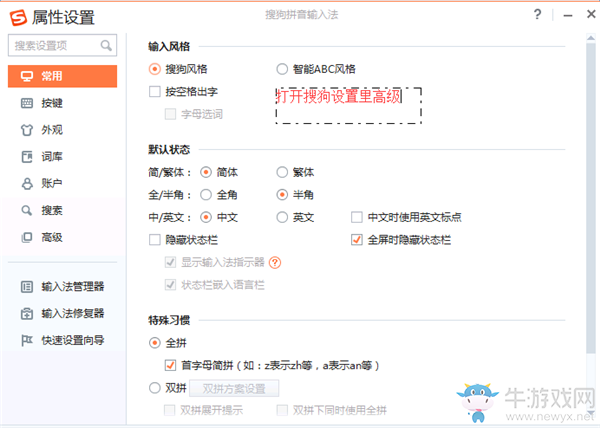Click the scrollbar up arrow
Screen dimensions: 600x428
(x=591, y=37)
